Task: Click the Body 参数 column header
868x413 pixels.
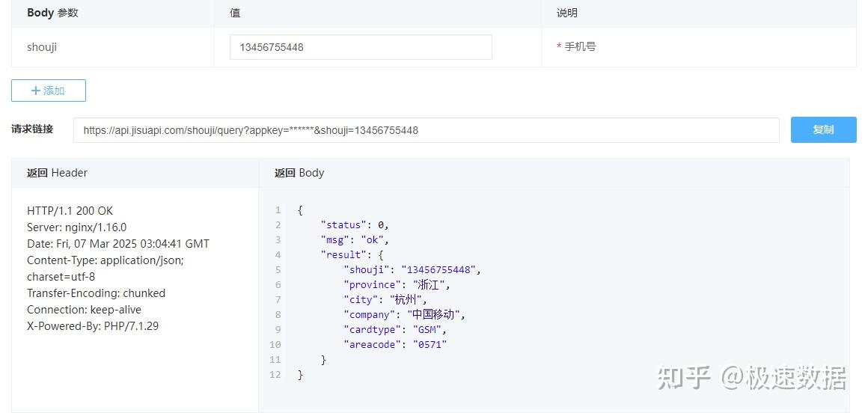Action: point(52,13)
